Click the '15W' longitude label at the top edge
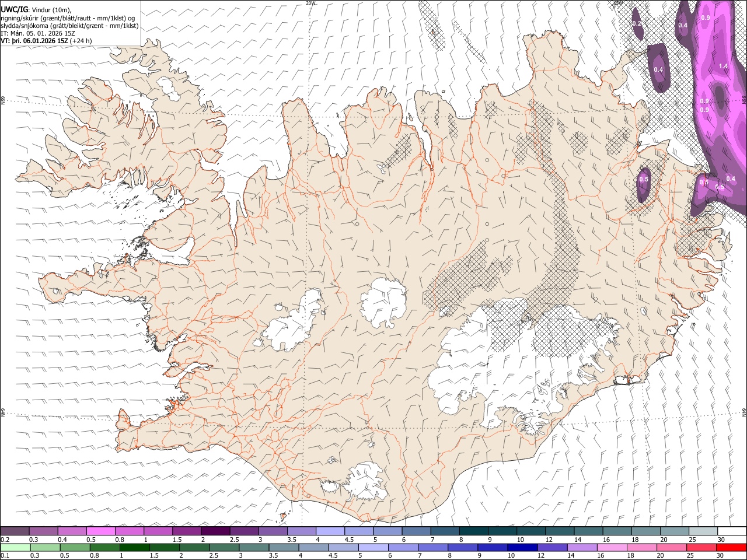Image resolution: width=747 pixels, height=560 pixels. click(618, 3)
